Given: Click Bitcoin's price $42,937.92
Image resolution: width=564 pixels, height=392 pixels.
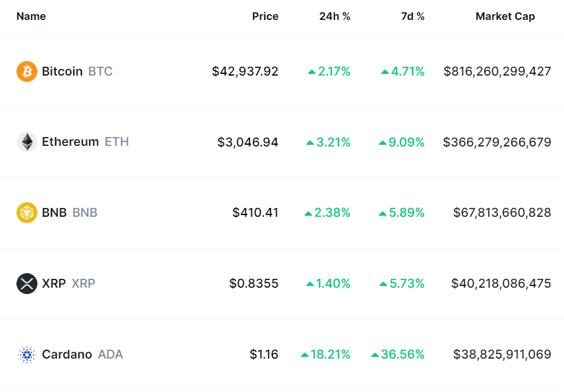Looking at the screenshot, I should click(x=245, y=71).
